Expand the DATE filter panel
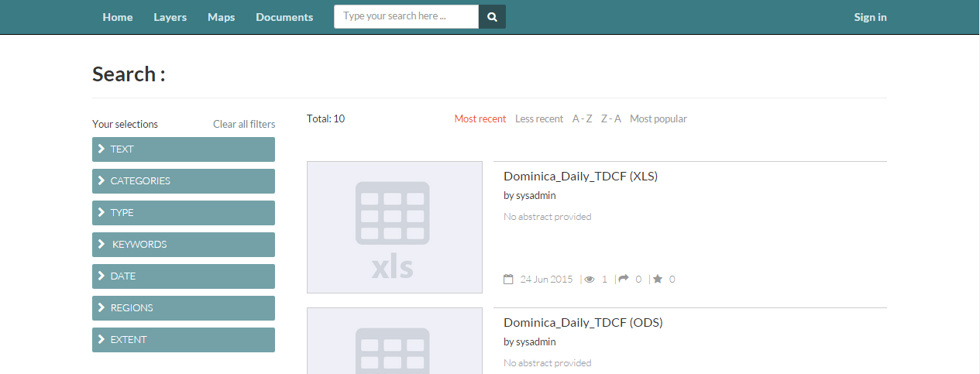The width and height of the screenshot is (980, 374). 184,276
